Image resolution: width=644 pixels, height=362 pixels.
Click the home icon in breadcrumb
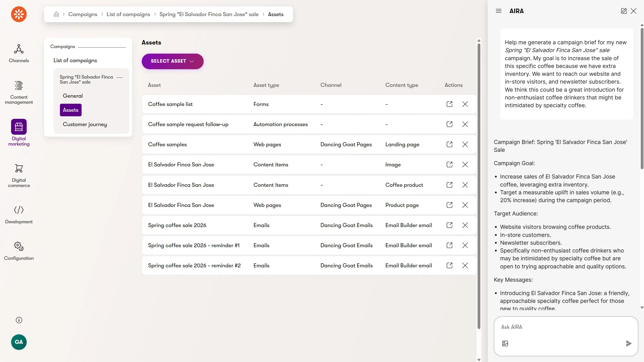pos(56,14)
